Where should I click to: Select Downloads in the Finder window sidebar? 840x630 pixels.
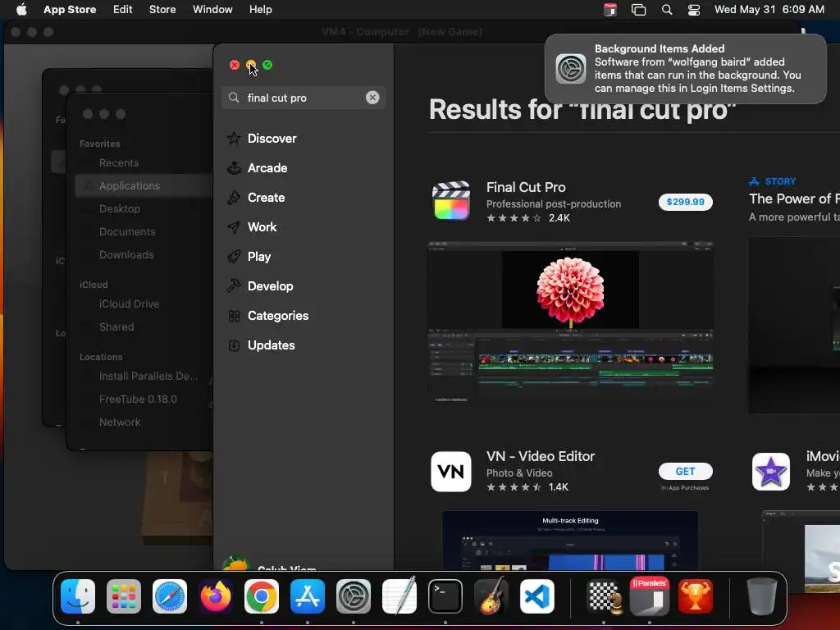point(126,255)
